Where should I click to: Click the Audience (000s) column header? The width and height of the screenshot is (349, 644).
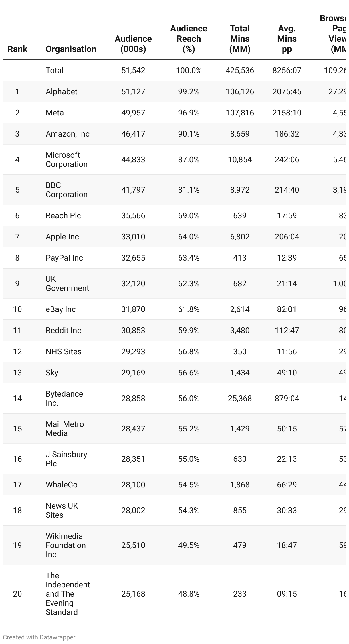click(x=133, y=44)
